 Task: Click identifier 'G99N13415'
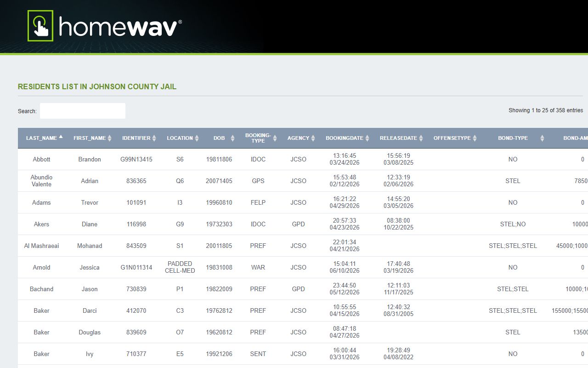click(136, 159)
